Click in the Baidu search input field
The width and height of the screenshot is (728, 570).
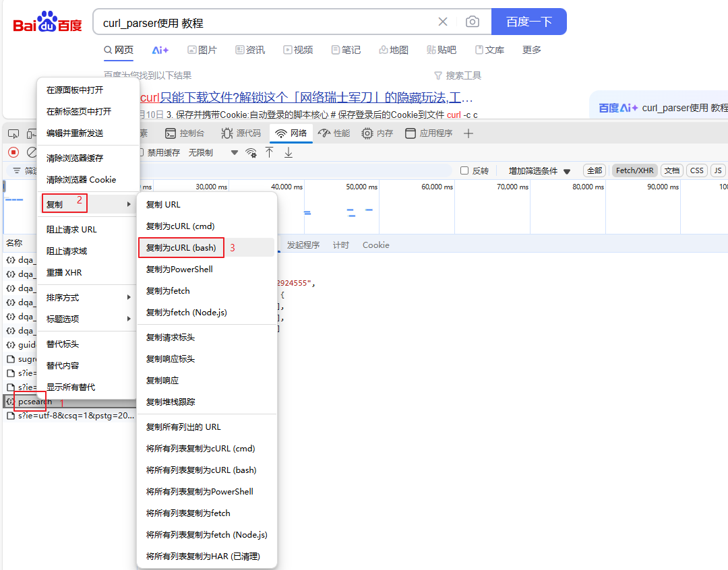click(x=265, y=22)
